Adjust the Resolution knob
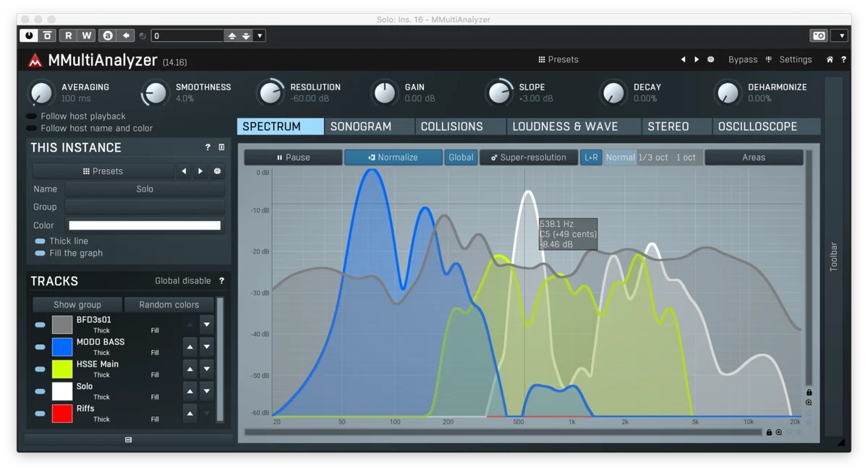 pos(271,93)
